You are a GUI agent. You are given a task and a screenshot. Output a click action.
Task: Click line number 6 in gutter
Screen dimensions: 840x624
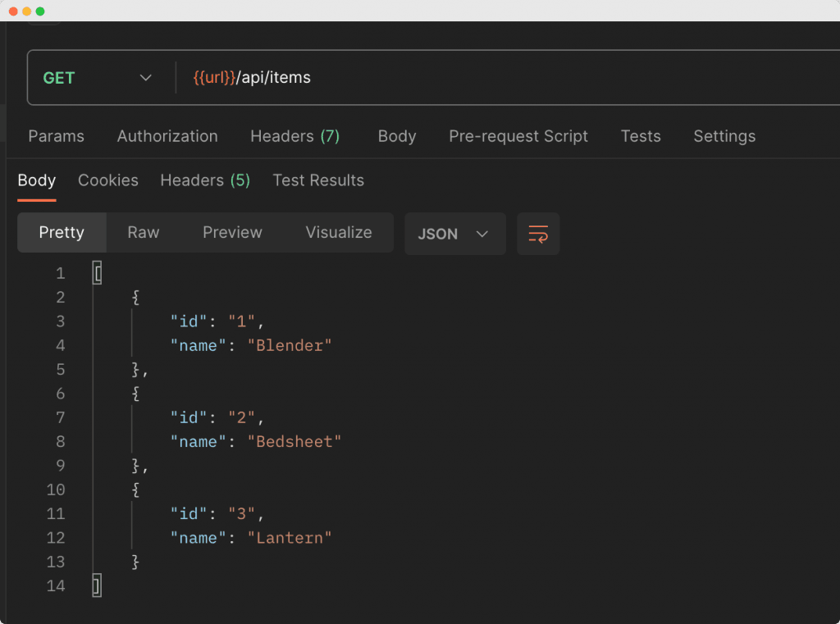pyautogui.click(x=61, y=394)
